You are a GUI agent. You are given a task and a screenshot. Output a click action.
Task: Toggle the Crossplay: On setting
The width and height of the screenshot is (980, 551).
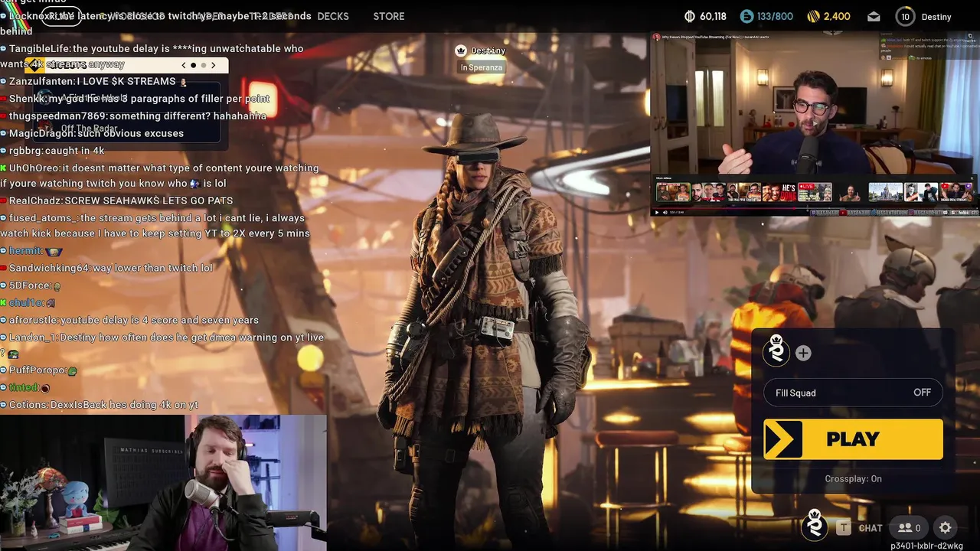point(853,478)
